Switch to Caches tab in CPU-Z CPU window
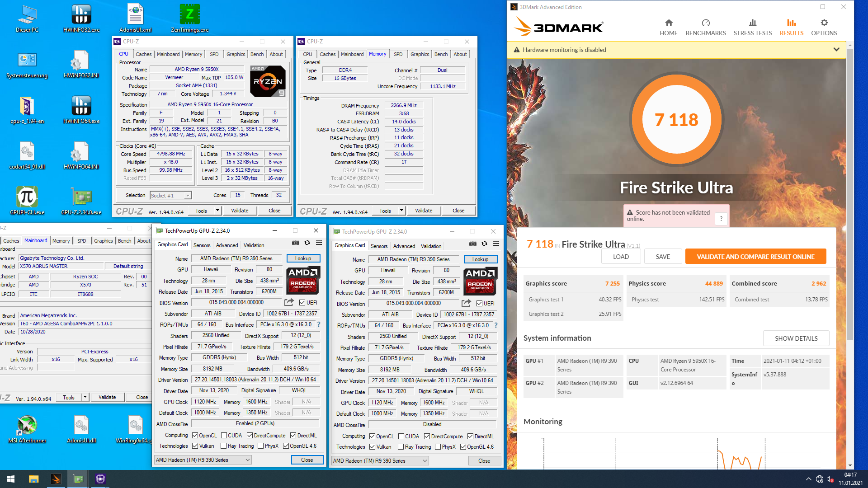Image resolution: width=868 pixels, height=488 pixels. coord(144,54)
